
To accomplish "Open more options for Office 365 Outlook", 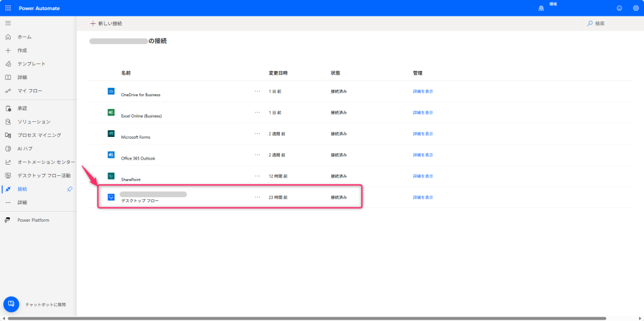I will coord(257,155).
